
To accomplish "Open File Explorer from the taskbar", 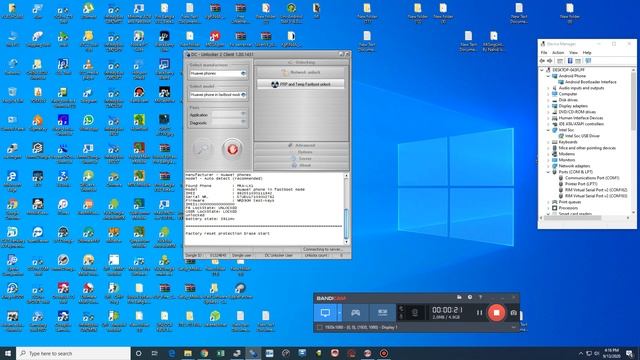I will 188,353.
